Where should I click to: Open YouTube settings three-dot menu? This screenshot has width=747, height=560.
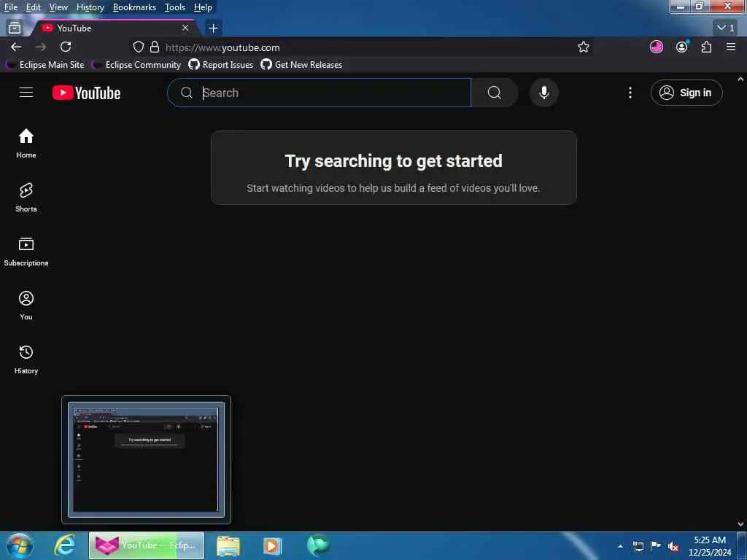630,93
